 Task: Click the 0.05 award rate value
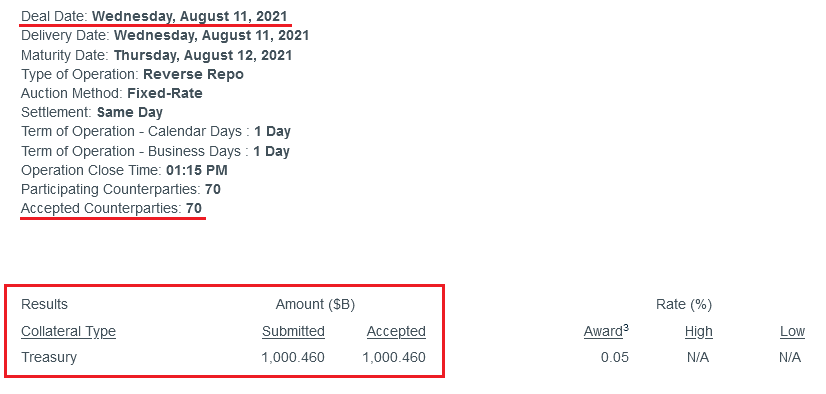click(615, 357)
